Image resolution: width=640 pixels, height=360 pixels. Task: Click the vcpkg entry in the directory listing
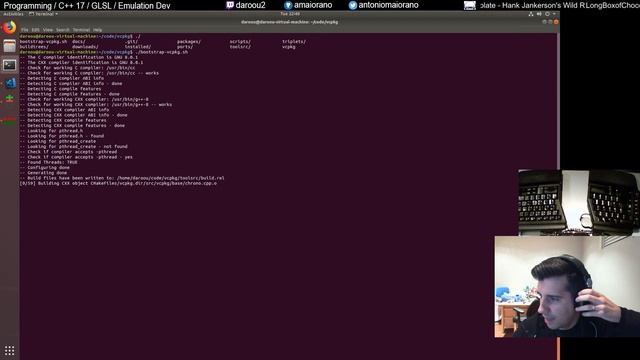289,47
